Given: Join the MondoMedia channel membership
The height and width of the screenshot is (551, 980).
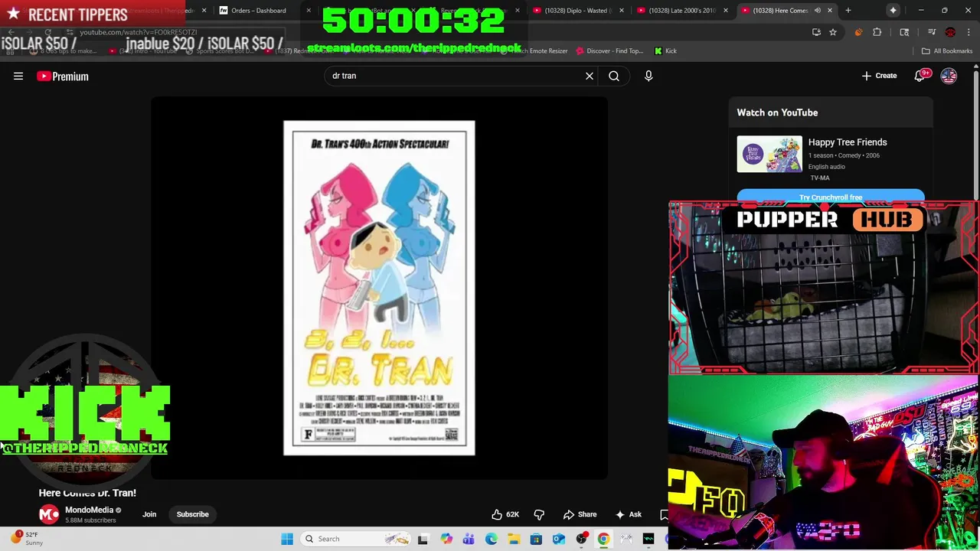Looking at the screenshot, I should pyautogui.click(x=149, y=514).
